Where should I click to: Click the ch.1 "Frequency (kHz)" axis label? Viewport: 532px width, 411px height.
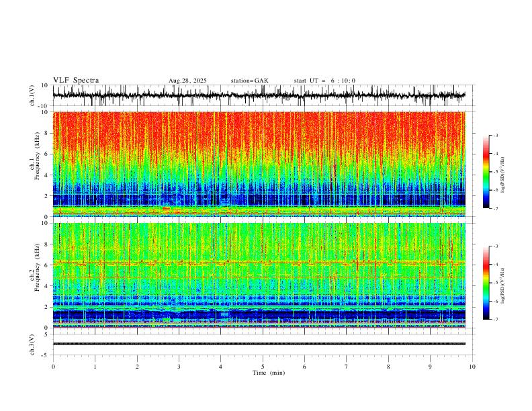click(x=37, y=156)
